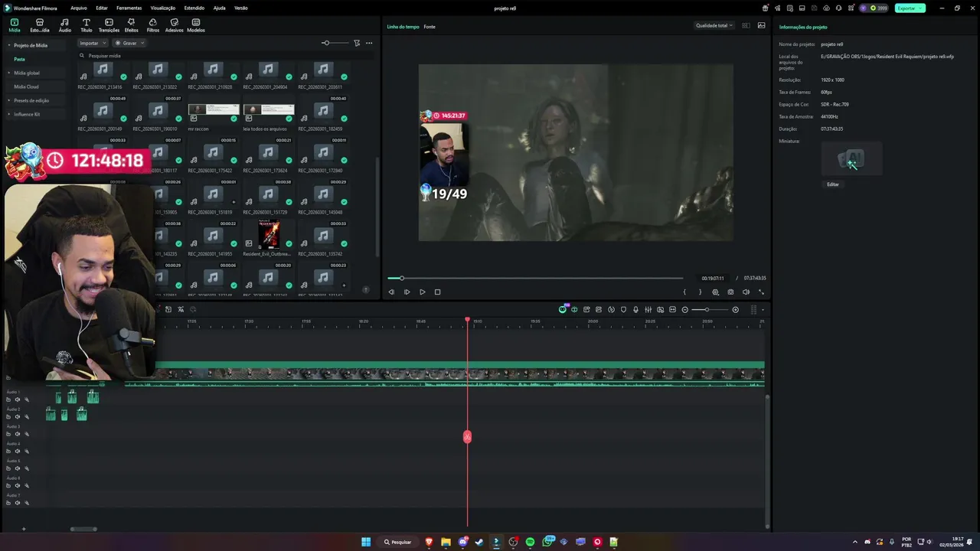Open the Visualização menu
Image resolution: width=980 pixels, height=551 pixels.
(162, 8)
